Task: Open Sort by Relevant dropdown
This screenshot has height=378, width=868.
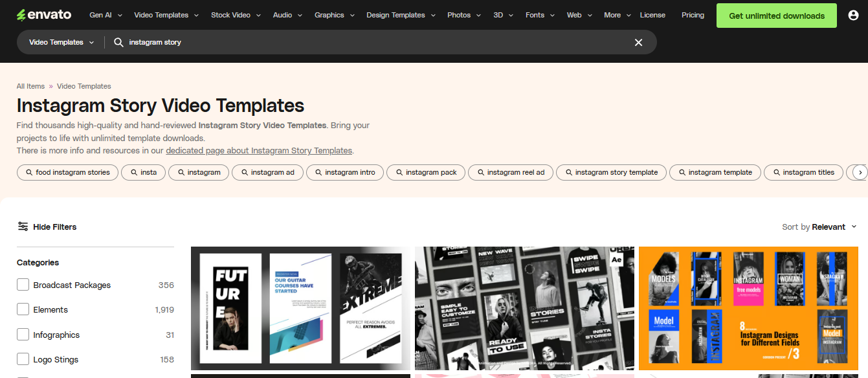Action: (x=819, y=227)
